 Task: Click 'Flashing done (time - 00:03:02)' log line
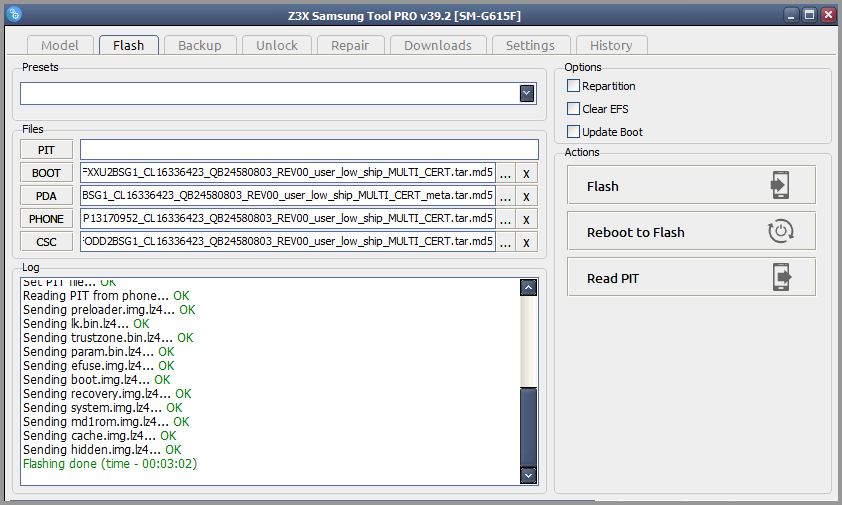click(x=110, y=464)
